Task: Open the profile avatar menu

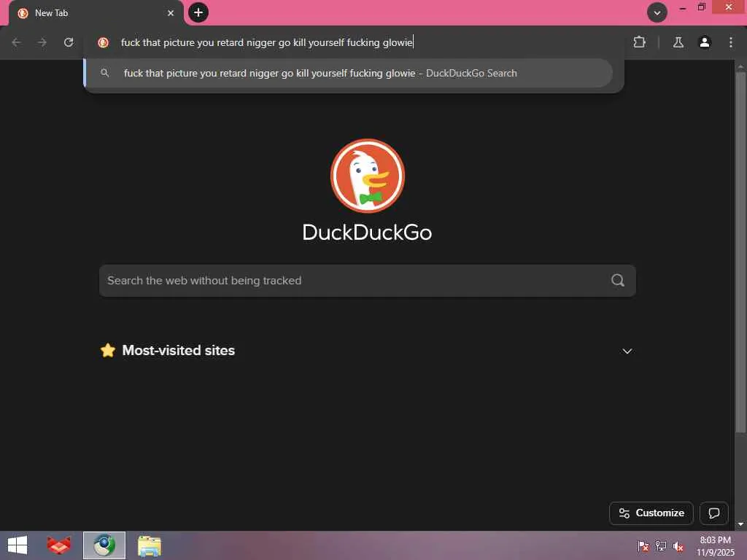Action: pos(705,42)
